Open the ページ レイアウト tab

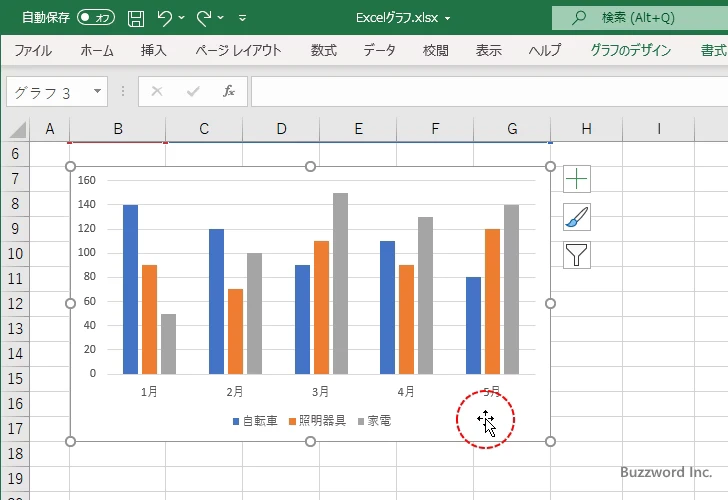[x=238, y=50]
